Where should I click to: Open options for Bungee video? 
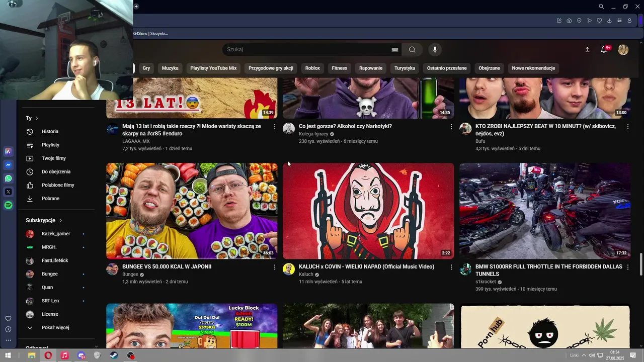coord(274,267)
